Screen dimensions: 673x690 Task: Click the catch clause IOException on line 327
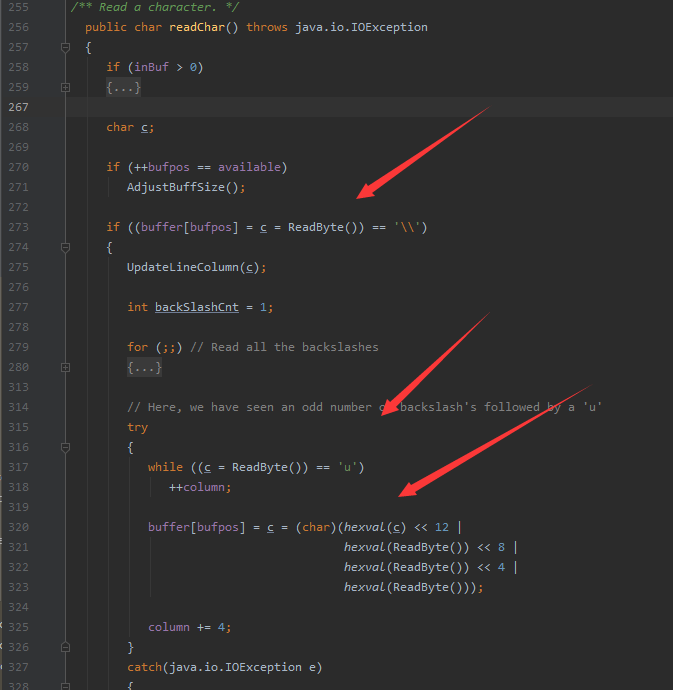tap(235, 668)
